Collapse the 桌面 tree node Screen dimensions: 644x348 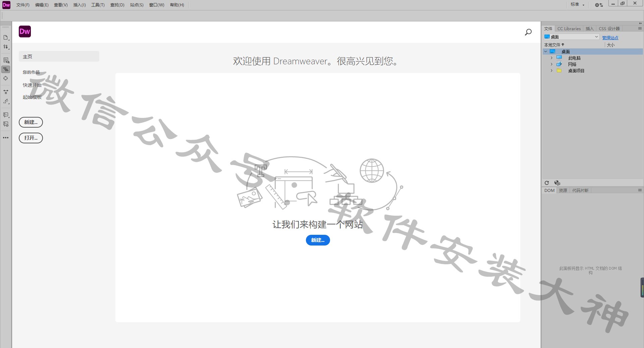[x=546, y=52]
